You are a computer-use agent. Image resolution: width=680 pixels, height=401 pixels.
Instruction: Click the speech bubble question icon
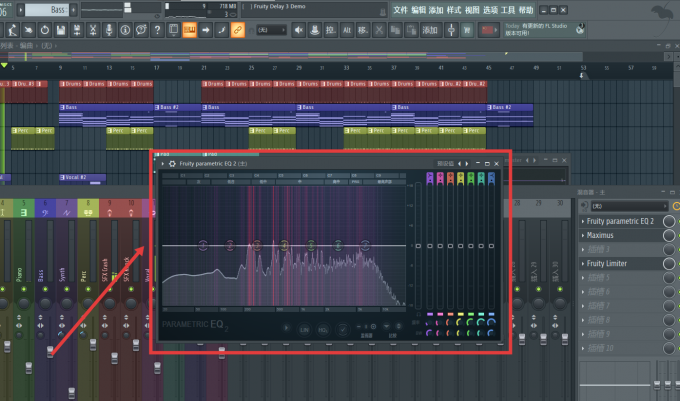(x=141, y=30)
